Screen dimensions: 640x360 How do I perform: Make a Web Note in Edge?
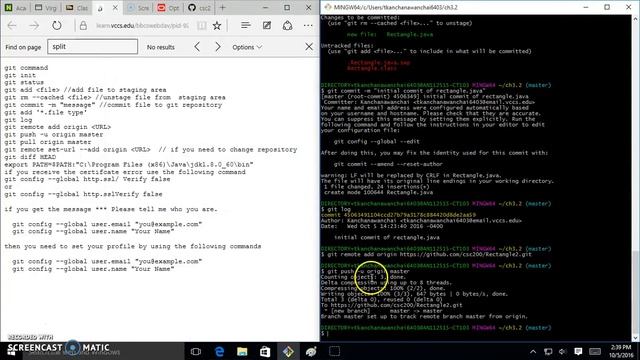tap(267, 25)
